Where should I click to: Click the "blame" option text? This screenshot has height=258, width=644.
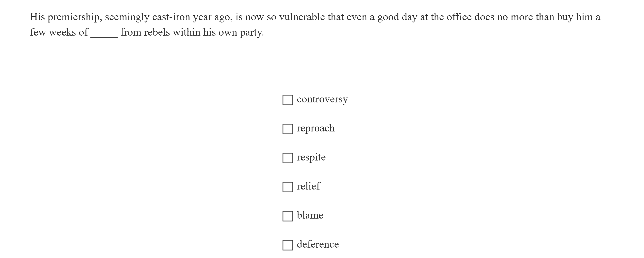tap(310, 215)
